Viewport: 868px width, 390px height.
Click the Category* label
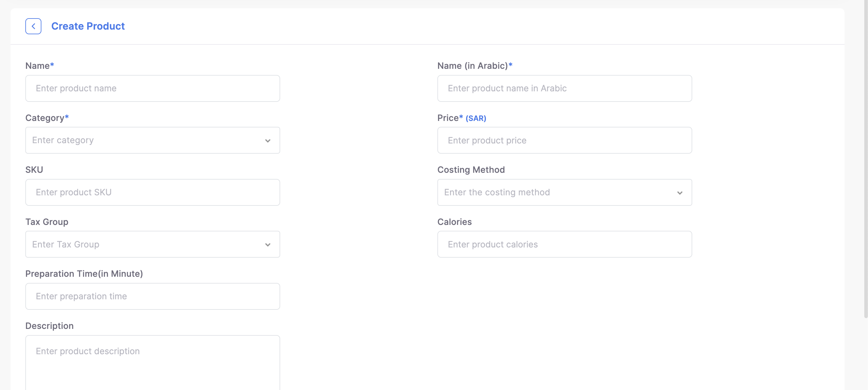pyautogui.click(x=47, y=118)
